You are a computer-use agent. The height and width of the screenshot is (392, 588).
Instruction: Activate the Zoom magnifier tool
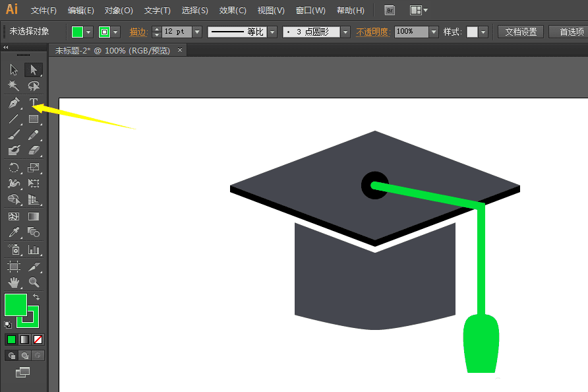click(x=34, y=282)
